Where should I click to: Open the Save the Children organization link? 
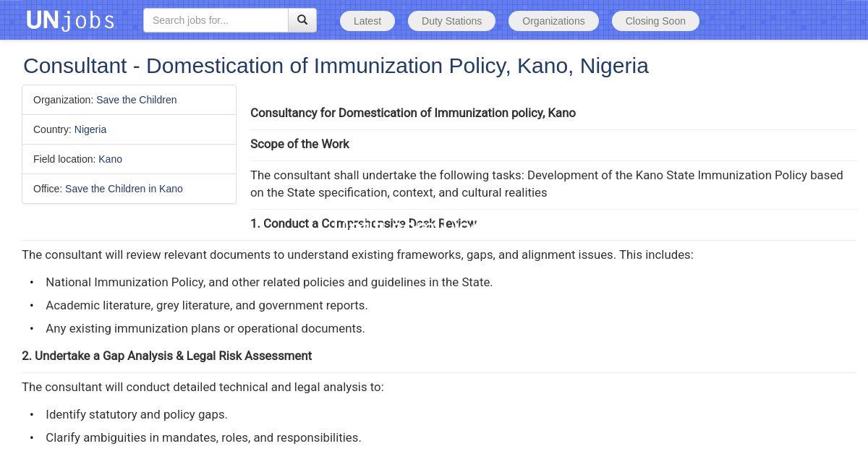[136, 100]
